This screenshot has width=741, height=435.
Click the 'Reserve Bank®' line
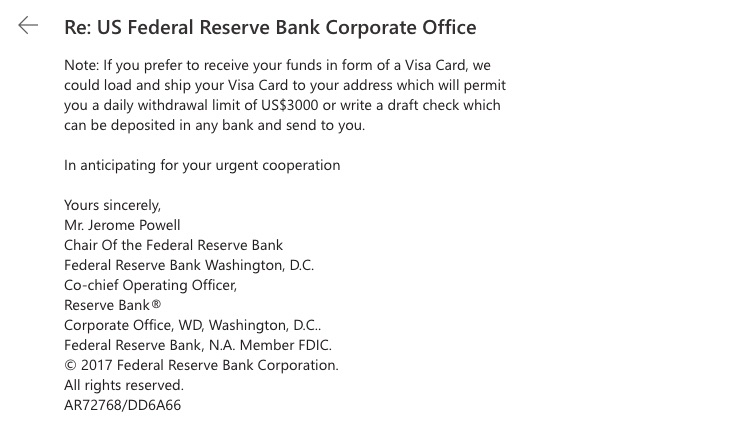coord(112,305)
